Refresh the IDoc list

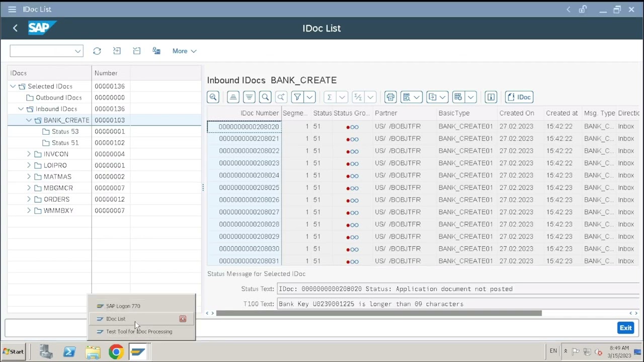[97, 51]
